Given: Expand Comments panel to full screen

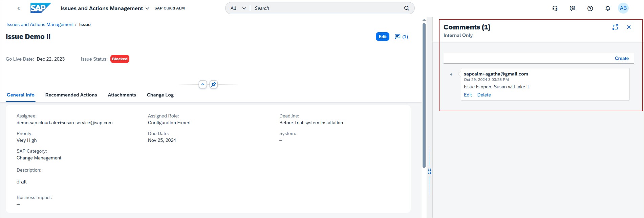Looking at the screenshot, I should click(615, 27).
